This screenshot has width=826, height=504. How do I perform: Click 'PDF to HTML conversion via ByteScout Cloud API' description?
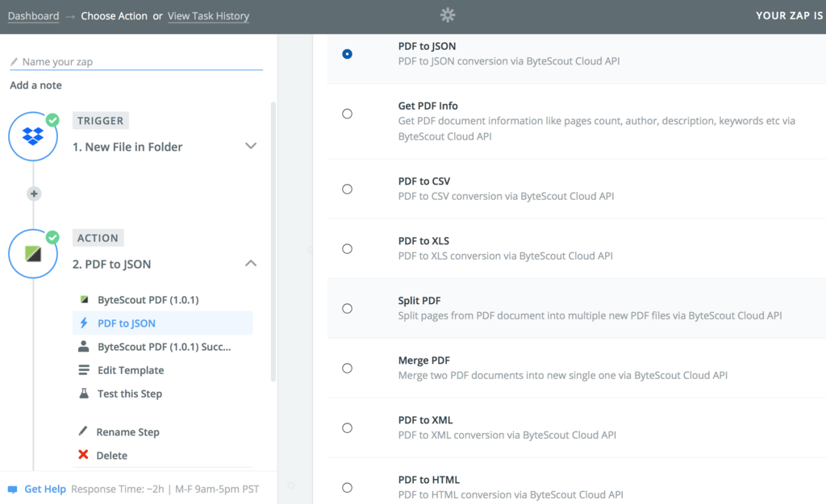tap(511, 494)
